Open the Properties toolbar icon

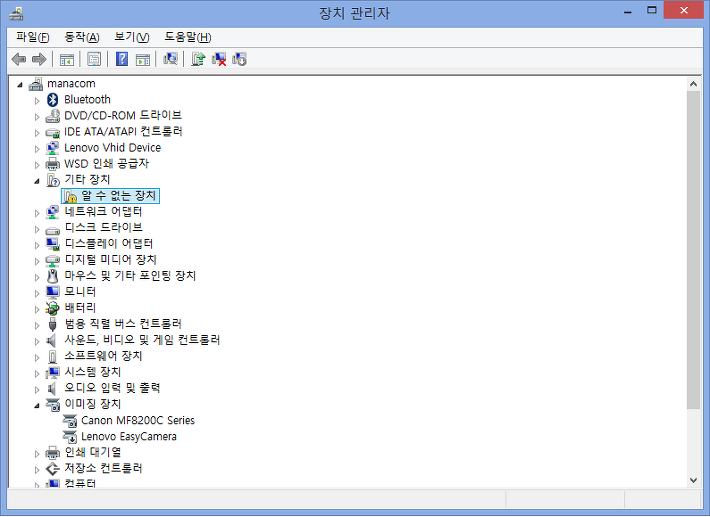coord(94,59)
